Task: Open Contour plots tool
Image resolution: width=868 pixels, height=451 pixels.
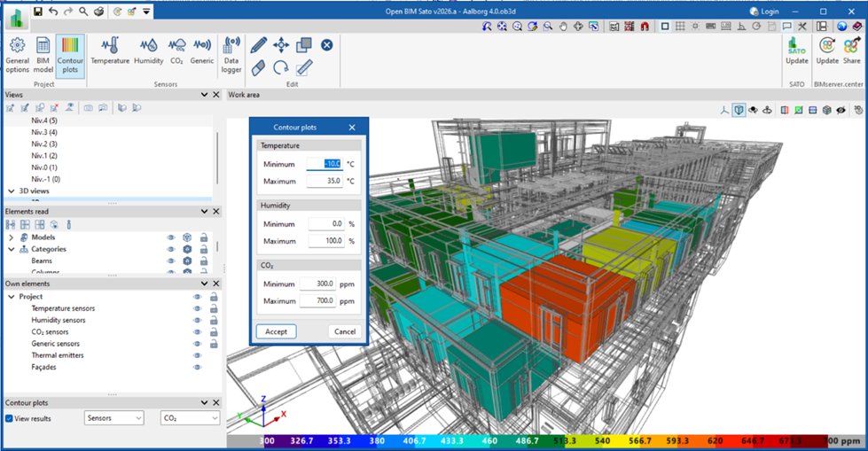Action: click(x=70, y=55)
